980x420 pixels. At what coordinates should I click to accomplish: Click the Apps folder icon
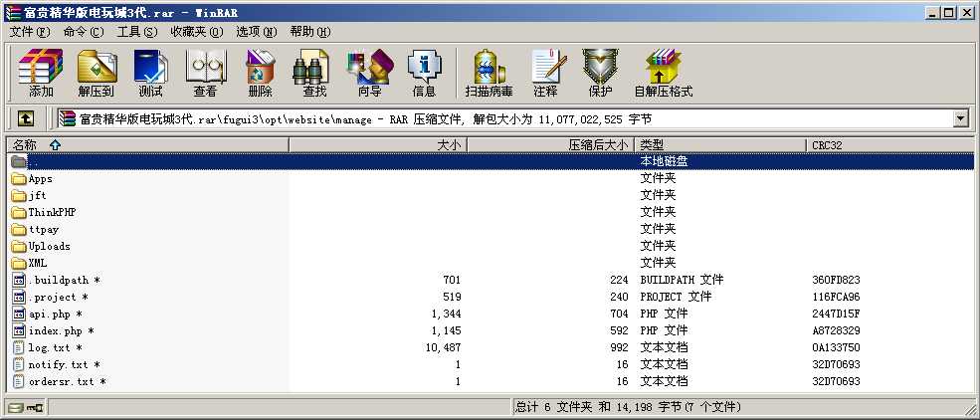pyautogui.click(x=19, y=179)
